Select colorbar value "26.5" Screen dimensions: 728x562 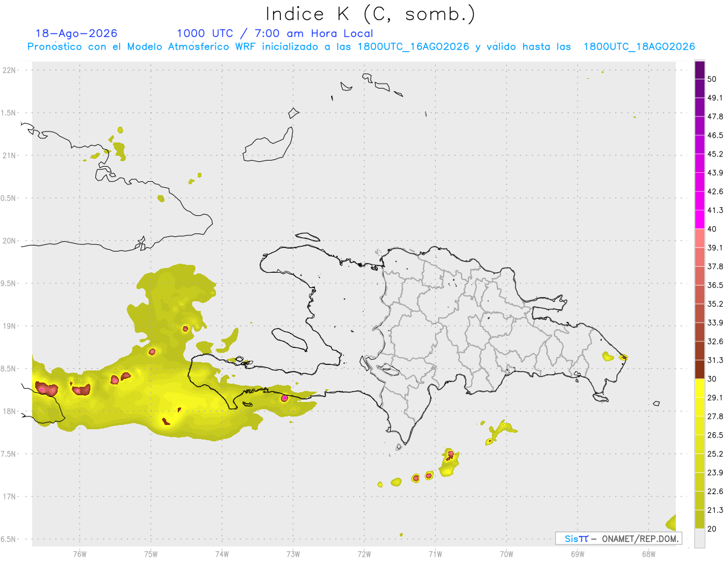click(715, 435)
